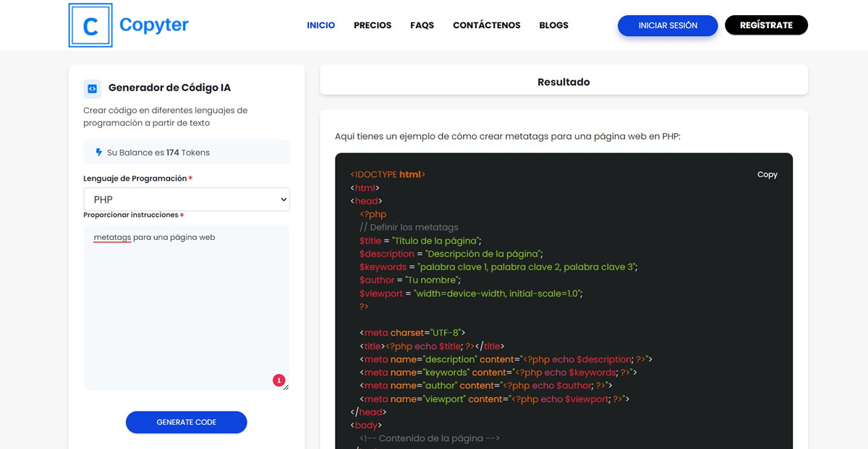
Task: Click the code generator icon beside the title
Action: pos(92,88)
